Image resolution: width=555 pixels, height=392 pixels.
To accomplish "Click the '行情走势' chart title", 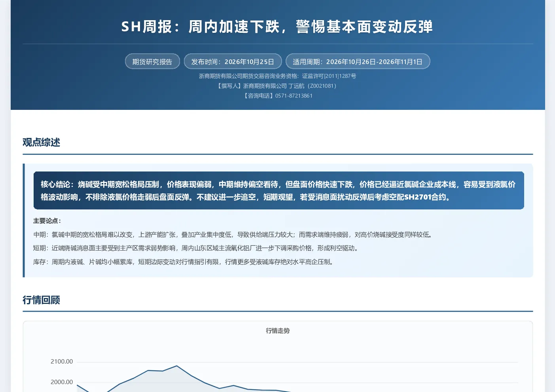I will 278,331.
